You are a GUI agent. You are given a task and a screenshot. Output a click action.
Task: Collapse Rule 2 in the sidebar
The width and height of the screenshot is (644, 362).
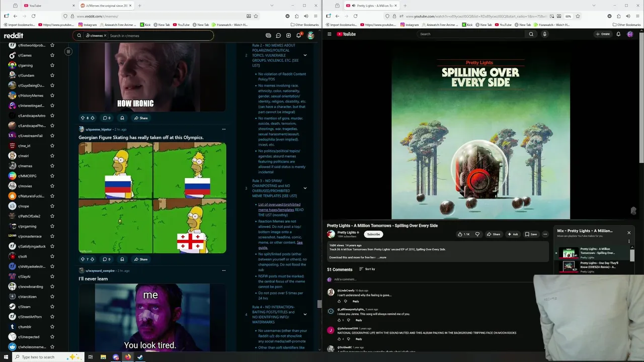pyautogui.click(x=305, y=55)
